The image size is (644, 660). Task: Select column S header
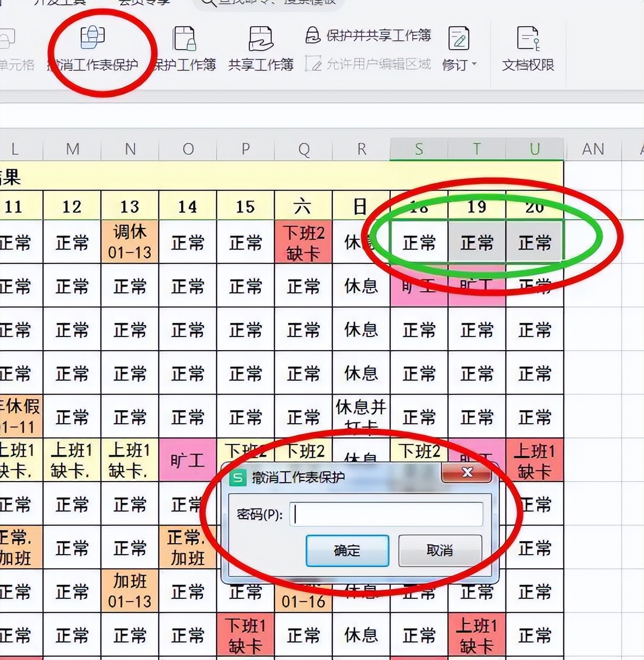tap(419, 149)
